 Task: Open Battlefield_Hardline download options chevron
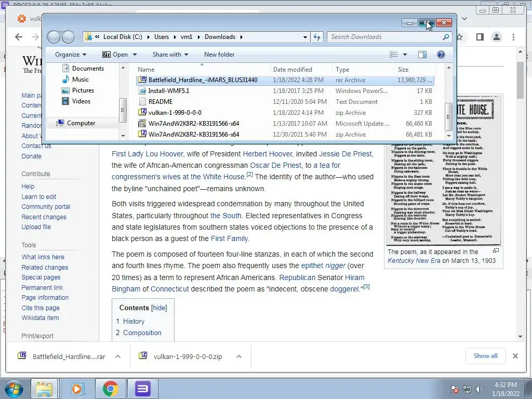pyautogui.click(x=118, y=356)
